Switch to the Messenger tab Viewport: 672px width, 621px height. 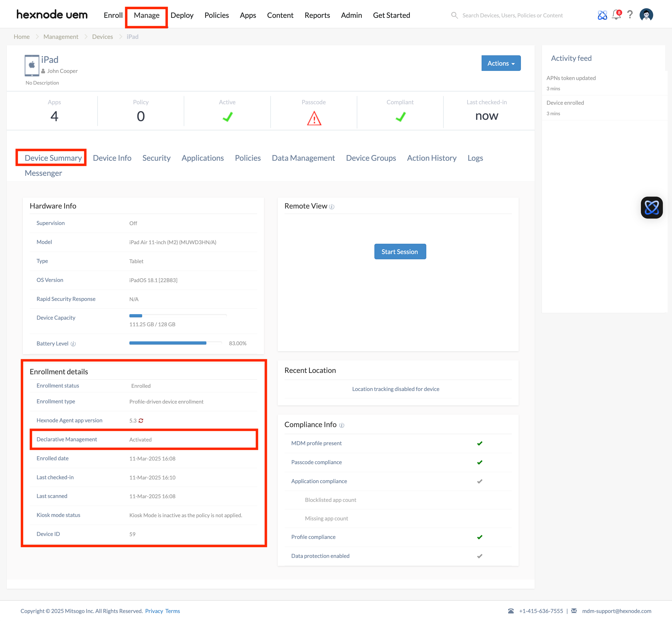click(x=43, y=173)
